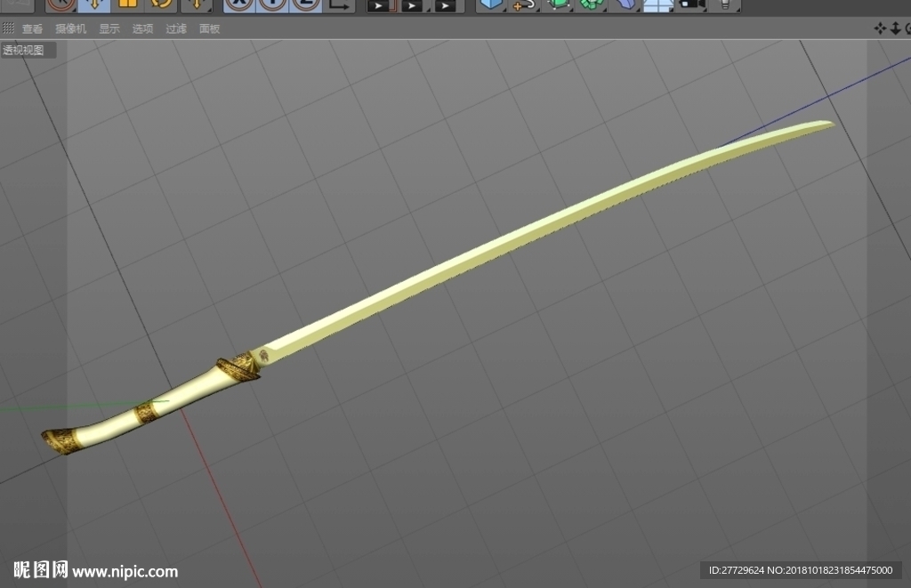Screen dimensions: 911x588
Task: Add a Camera object
Action: [691, 5]
